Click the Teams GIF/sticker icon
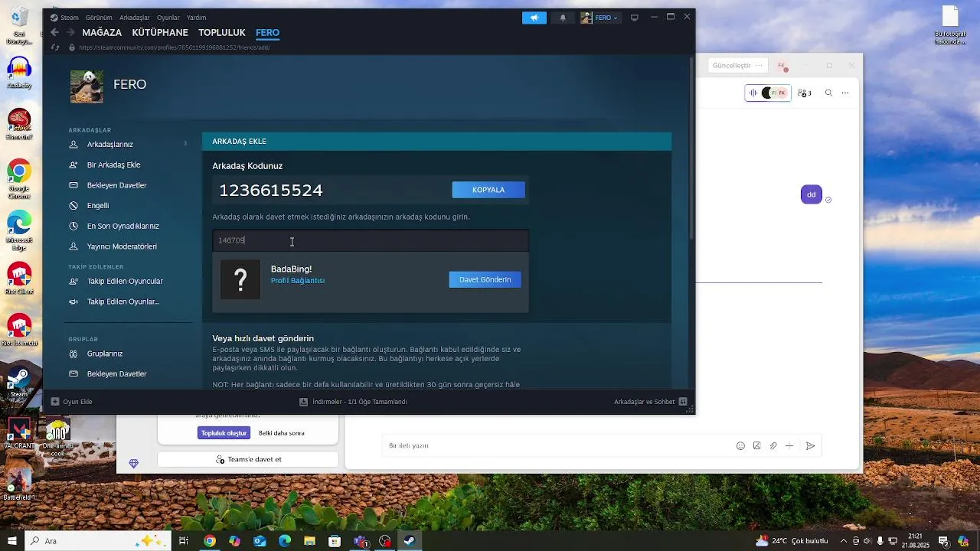Screen dimensions: 980x551 pos(756,445)
